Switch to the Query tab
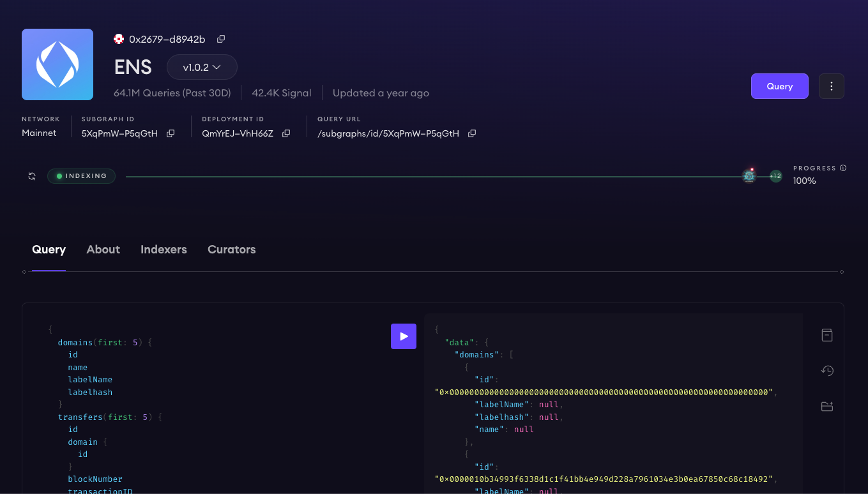 (49, 250)
